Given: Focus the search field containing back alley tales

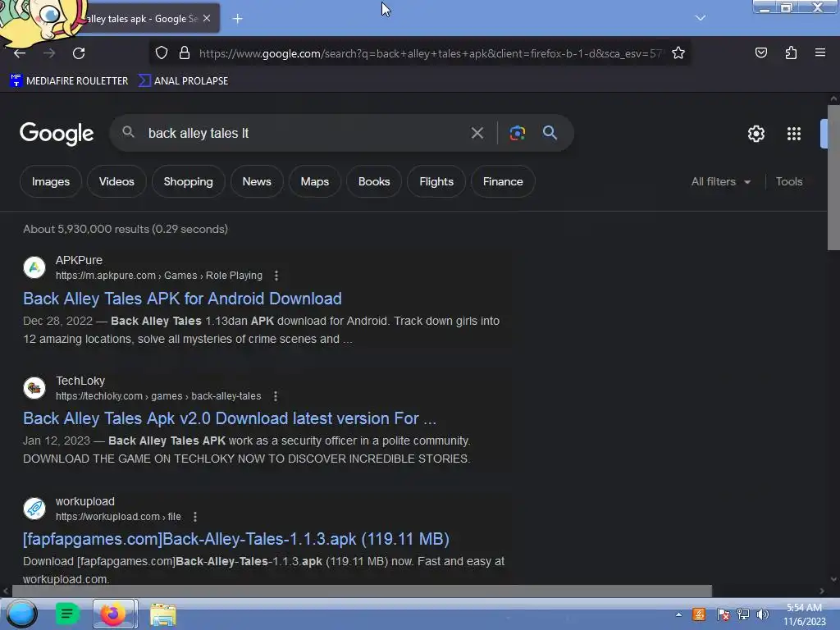Looking at the screenshot, I should click(x=305, y=133).
